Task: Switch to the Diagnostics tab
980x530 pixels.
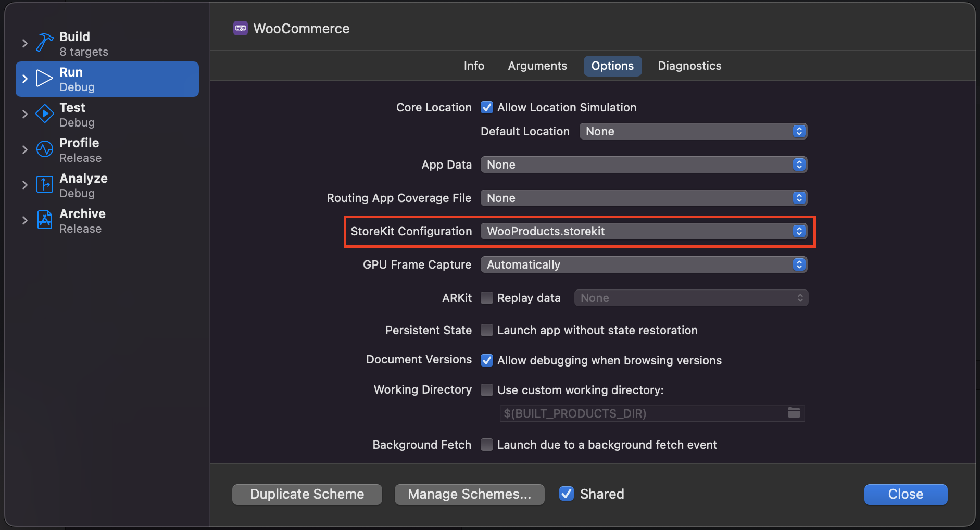Action: [x=689, y=66]
